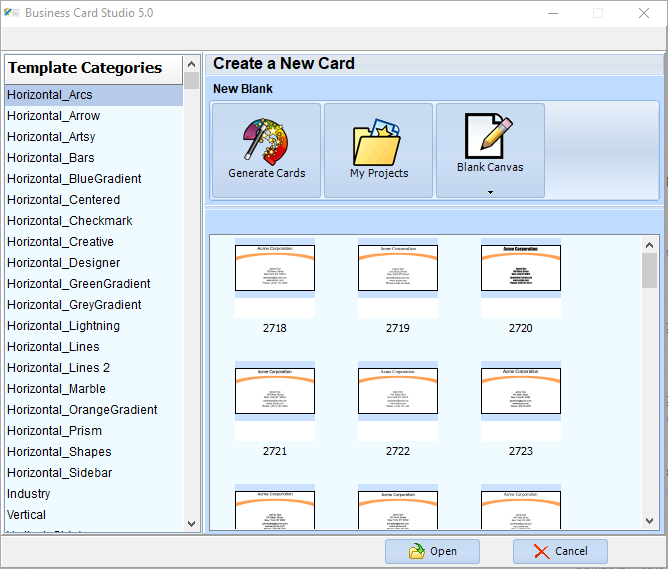Click the Generate Cards wizard icon
Image resolution: width=668 pixels, height=569 pixels.
pyautogui.click(x=266, y=142)
